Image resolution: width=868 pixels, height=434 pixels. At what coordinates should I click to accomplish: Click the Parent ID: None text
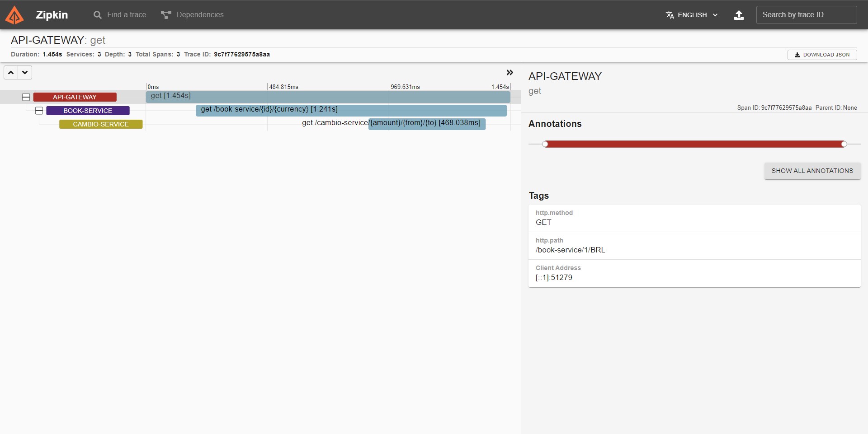836,107
